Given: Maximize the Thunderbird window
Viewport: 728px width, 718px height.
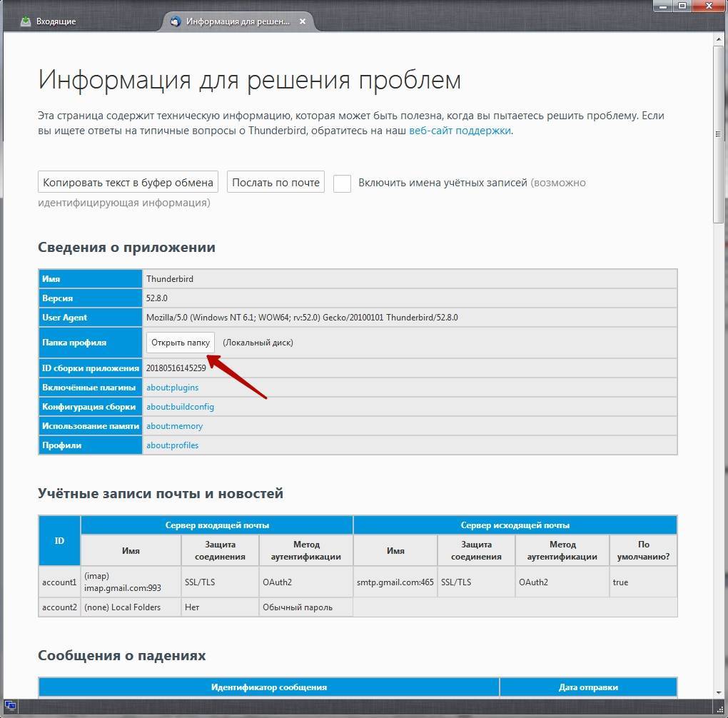Looking at the screenshot, I should [682, 6].
